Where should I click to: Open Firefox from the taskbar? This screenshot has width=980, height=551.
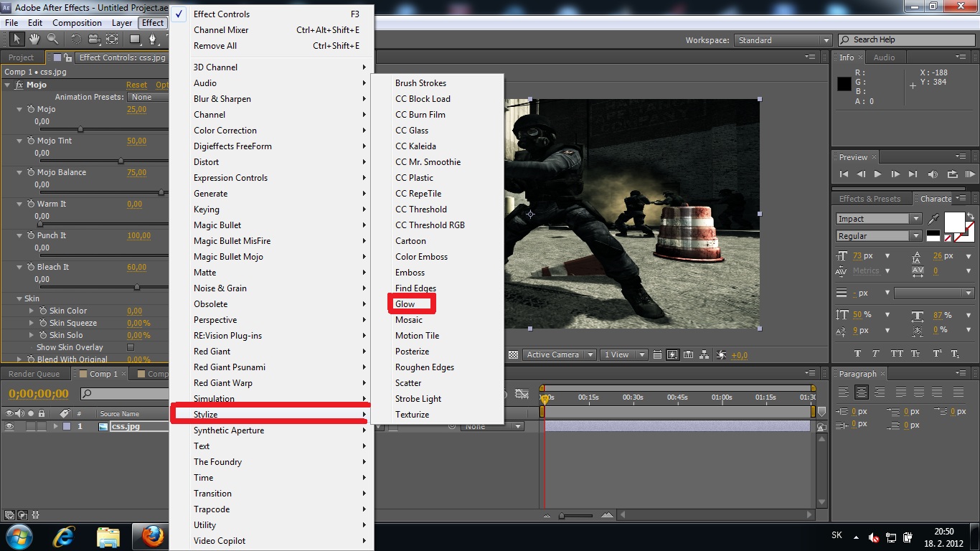(152, 537)
